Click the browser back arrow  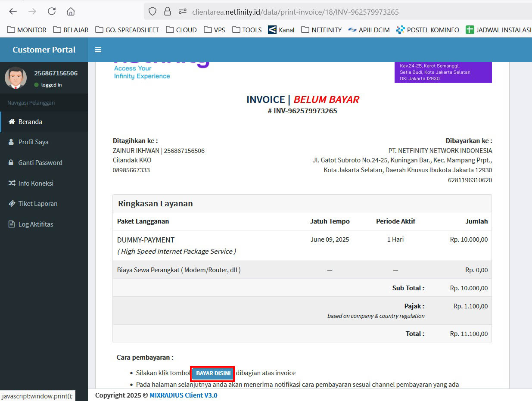coord(13,12)
